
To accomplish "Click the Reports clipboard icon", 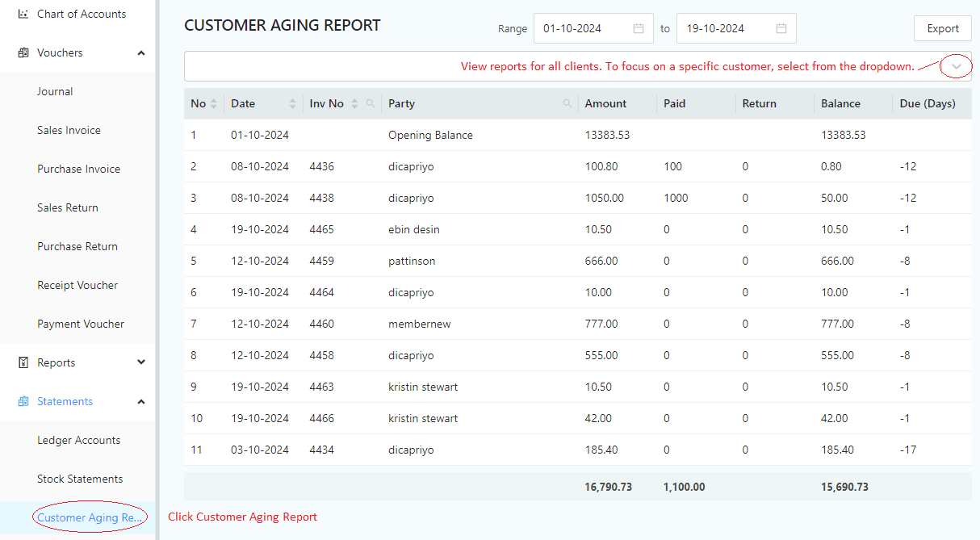I will [x=23, y=362].
